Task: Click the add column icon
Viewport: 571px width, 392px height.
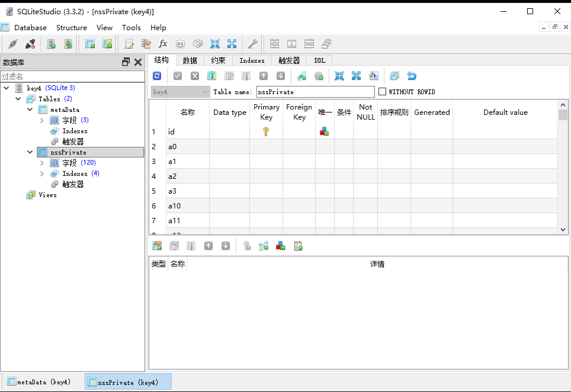Action: (211, 76)
